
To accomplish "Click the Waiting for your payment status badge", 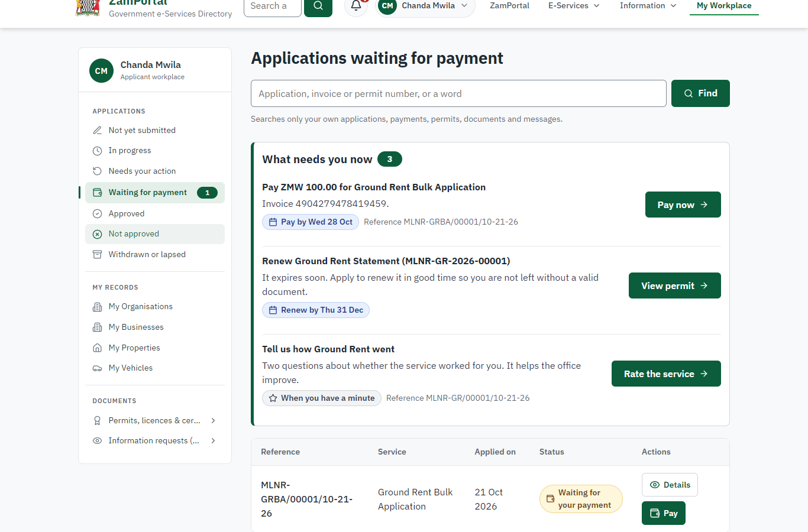I will tap(581, 499).
